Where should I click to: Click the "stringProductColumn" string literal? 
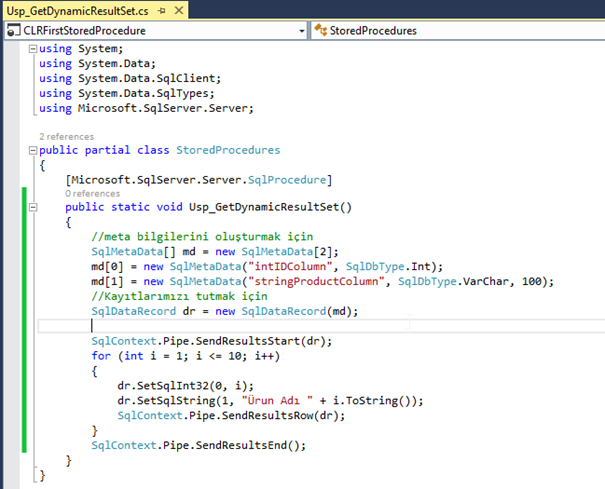(316, 281)
